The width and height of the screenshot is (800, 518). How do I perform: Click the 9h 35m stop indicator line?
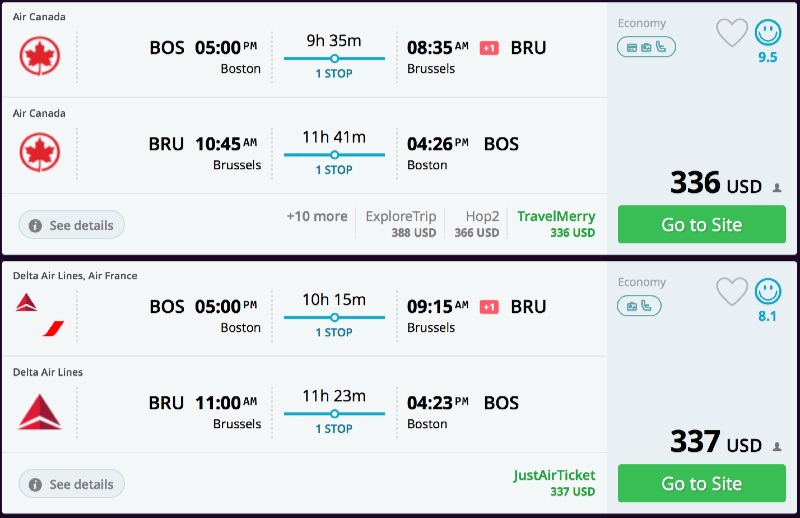coord(334,58)
